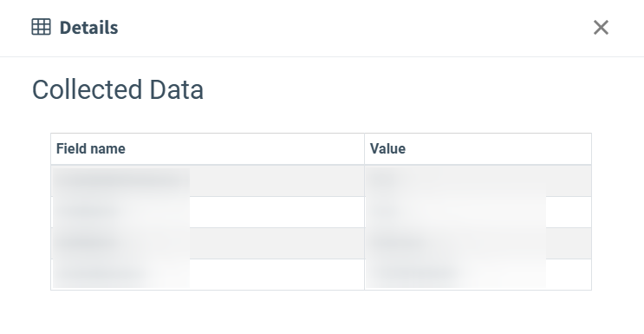Click the blurred field name in fourth row

click(x=101, y=274)
